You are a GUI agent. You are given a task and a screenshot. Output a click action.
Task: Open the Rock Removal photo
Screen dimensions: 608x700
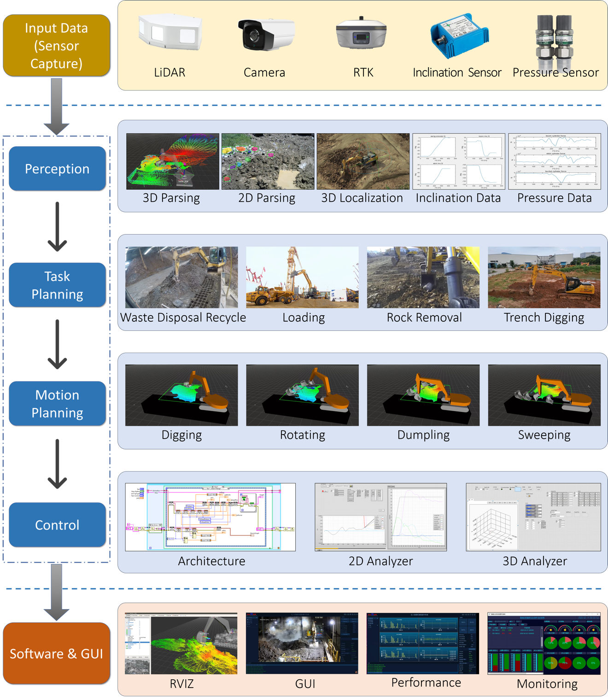(423, 277)
